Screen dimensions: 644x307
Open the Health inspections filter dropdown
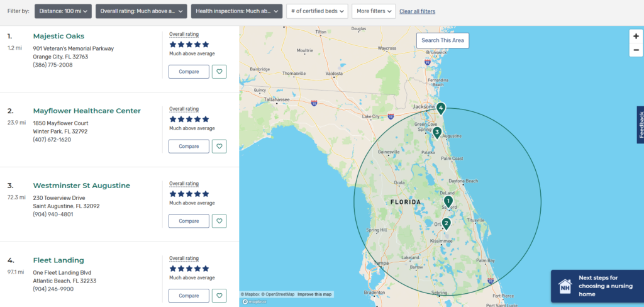coord(237,11)
